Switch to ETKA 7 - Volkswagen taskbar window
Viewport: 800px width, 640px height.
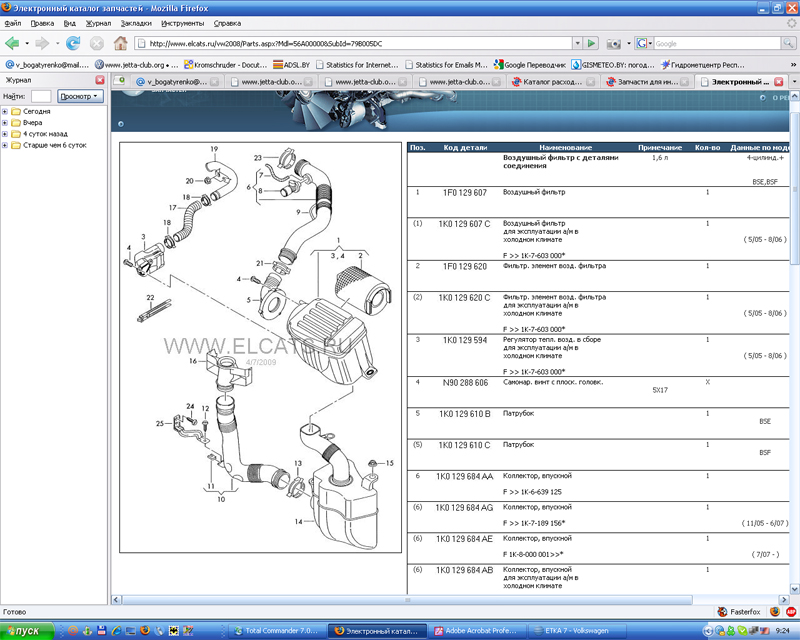pyautogui.click(x=577, y=631)
